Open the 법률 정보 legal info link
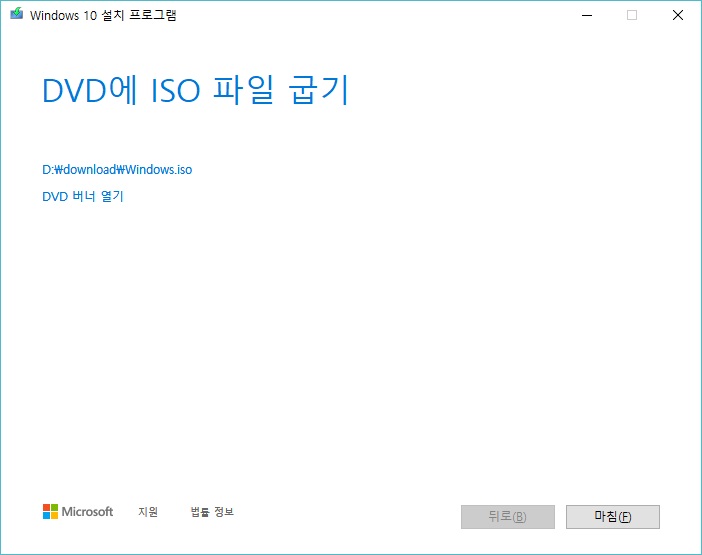This screenshot has width=702, height=555. [x=212, y=511]
